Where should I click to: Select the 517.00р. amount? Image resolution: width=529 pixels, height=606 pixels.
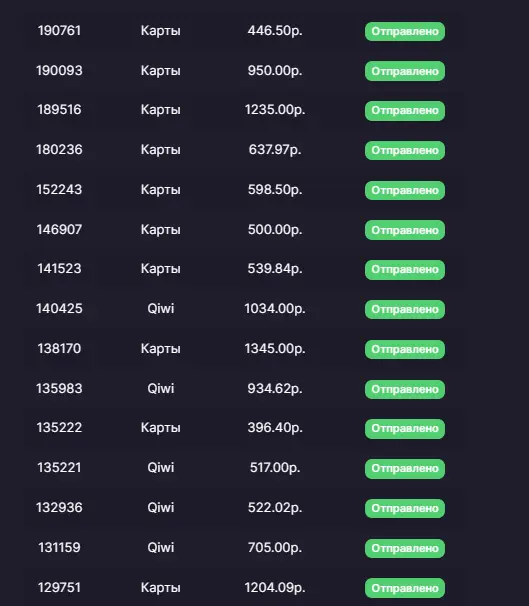coord(275,468)
